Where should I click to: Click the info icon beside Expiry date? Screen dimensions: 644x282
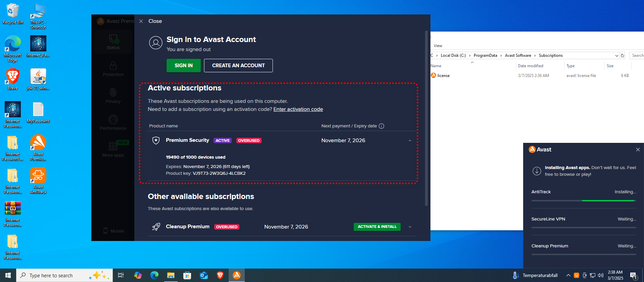[x=381, y=126]
